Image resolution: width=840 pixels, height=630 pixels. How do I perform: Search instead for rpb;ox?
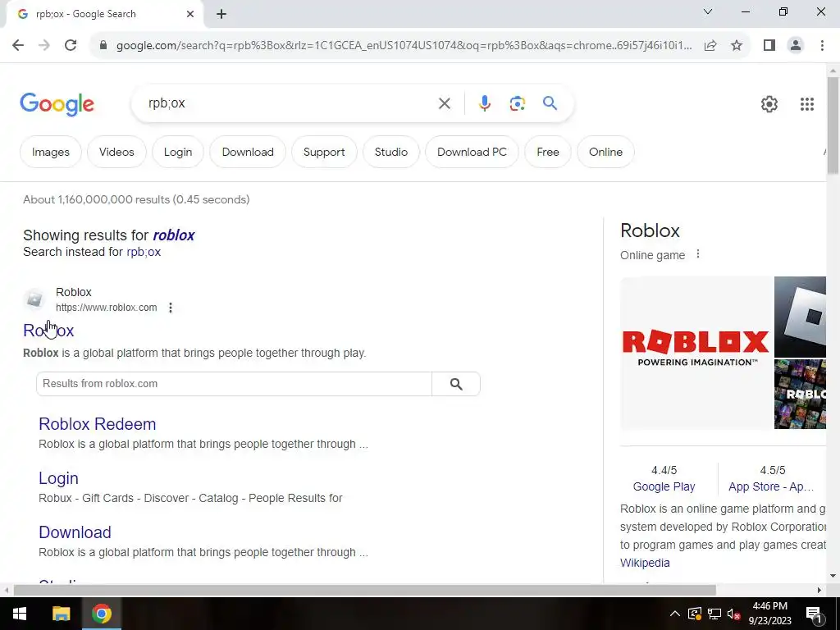144,253
